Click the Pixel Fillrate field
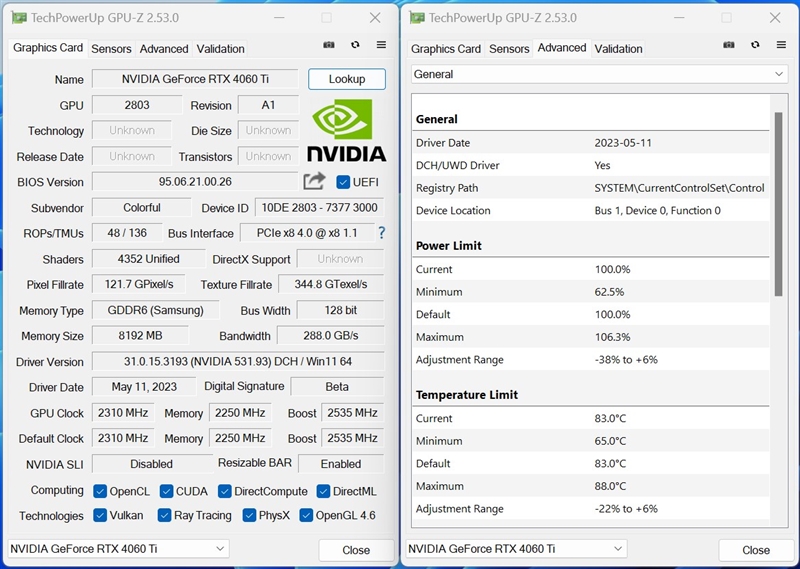 pos(139,284)
